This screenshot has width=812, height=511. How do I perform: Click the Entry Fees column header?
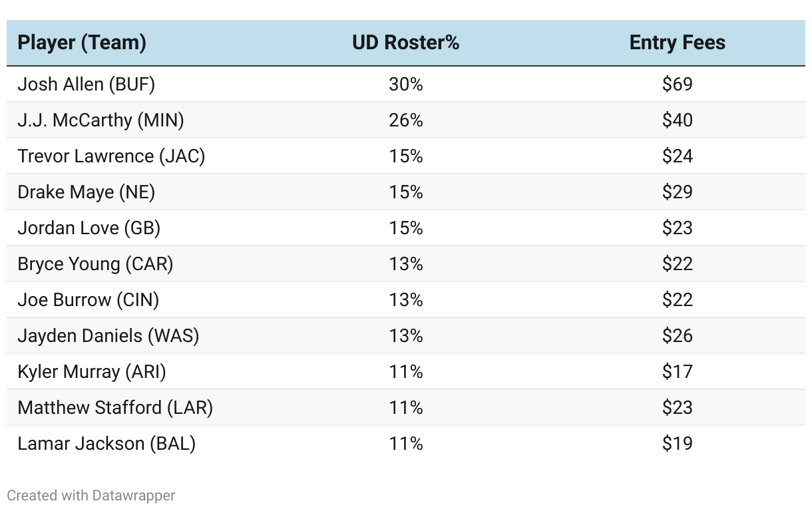(x=677, y=43)
